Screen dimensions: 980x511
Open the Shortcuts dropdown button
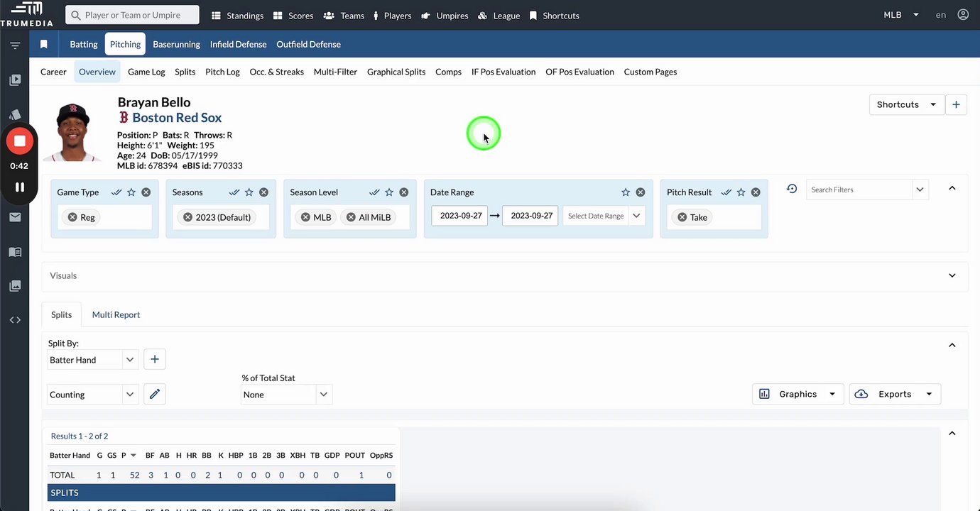[907, 104]
